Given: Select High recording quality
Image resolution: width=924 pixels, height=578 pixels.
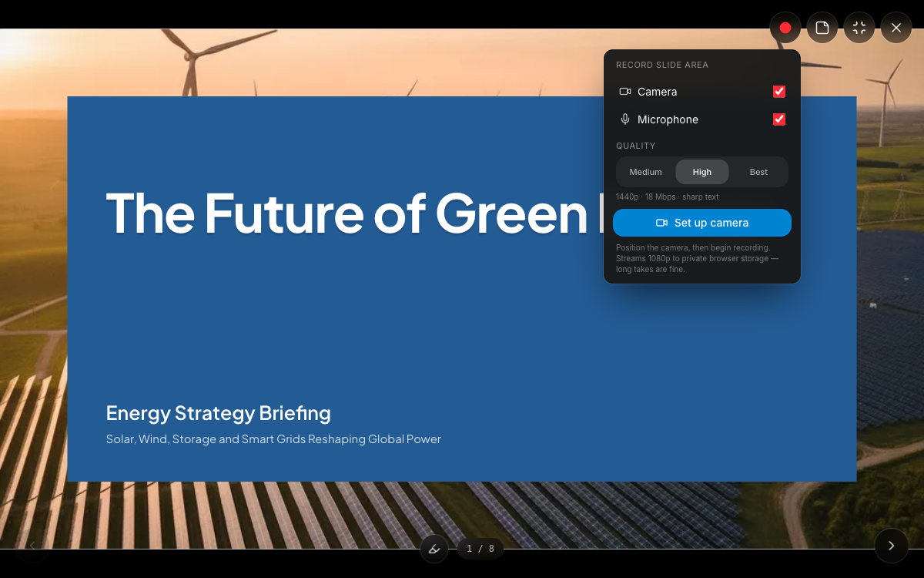Looking at the screenshot, I should point(702,172).
